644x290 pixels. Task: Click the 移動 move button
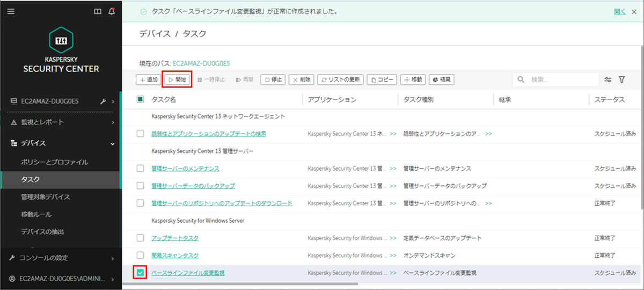tap(412, 79)
